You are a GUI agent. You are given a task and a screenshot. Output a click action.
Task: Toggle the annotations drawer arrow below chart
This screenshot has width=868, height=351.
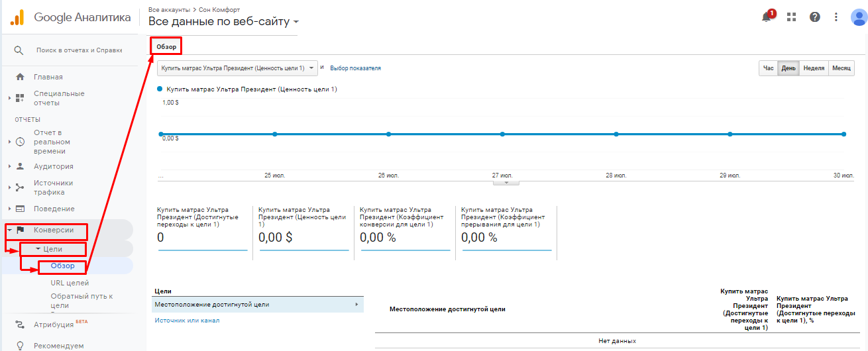coord(506,182)
